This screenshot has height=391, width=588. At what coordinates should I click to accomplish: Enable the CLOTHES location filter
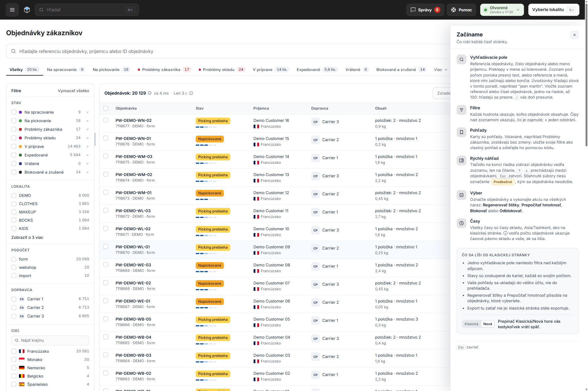(14, 204)
